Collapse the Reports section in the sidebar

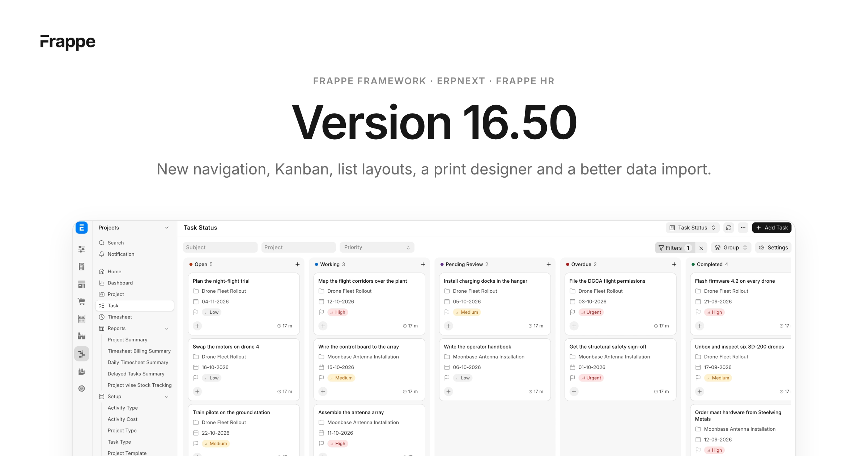point(167,329)
